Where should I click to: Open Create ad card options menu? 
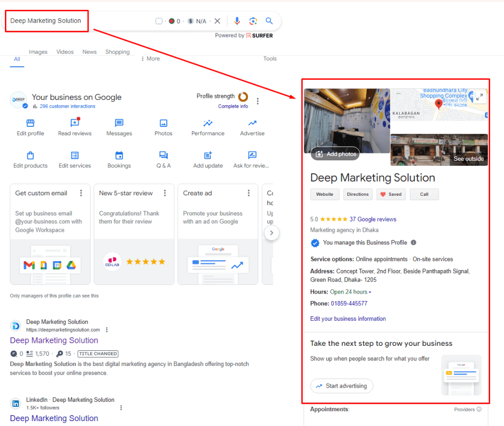point(249,193)
